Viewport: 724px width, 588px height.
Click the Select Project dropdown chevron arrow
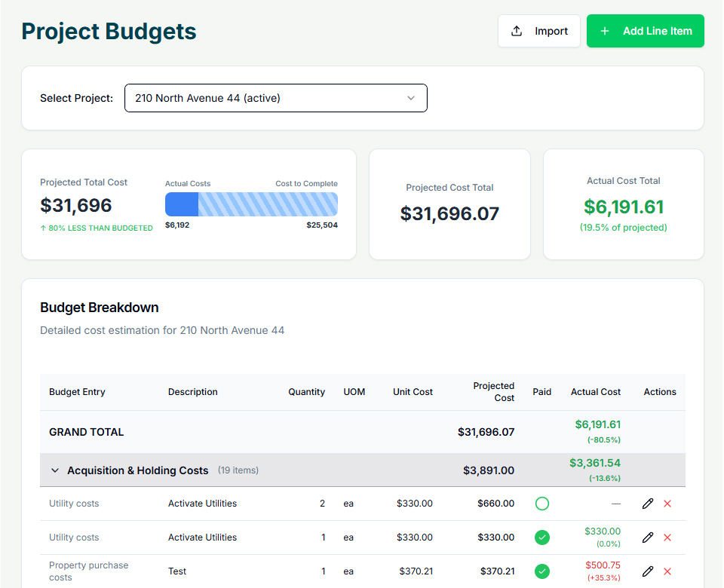tap(411, 98)
